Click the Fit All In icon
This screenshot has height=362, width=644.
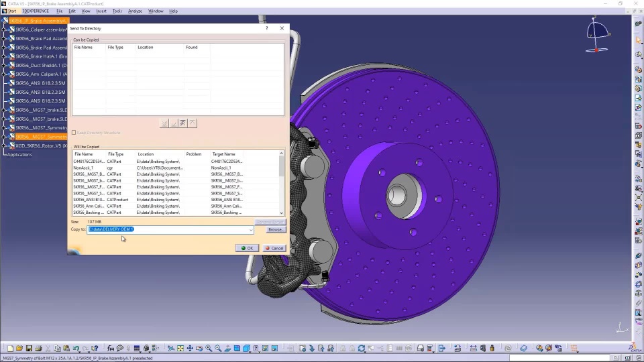[x=180, y=349]
